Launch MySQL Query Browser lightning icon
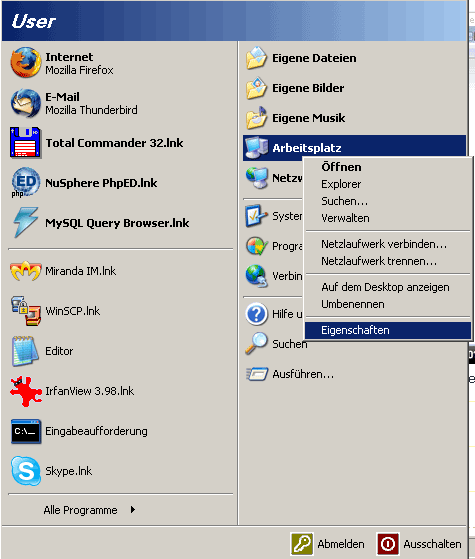 tap(25, 222)
